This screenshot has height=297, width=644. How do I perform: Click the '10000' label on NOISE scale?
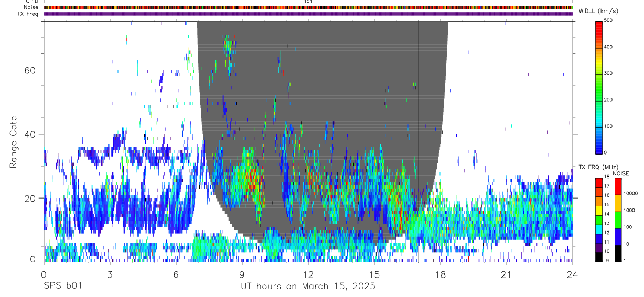pos(630,193)
